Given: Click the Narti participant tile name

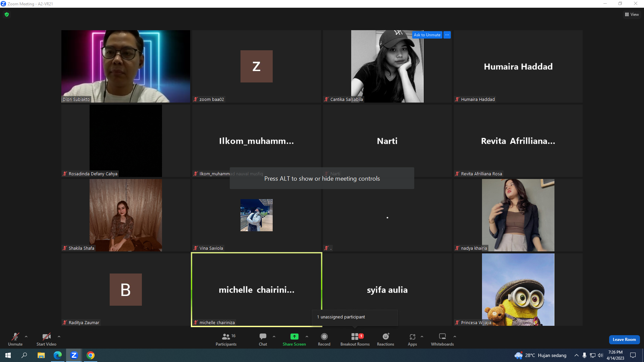Looking at the screenshot, I should pyautogui.click(x=387, y=141).
